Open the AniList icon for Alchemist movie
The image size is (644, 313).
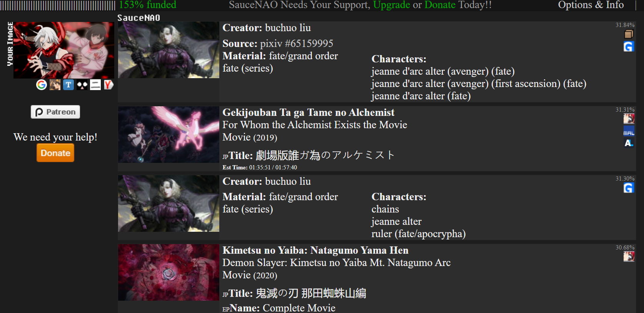coord(629,143)
